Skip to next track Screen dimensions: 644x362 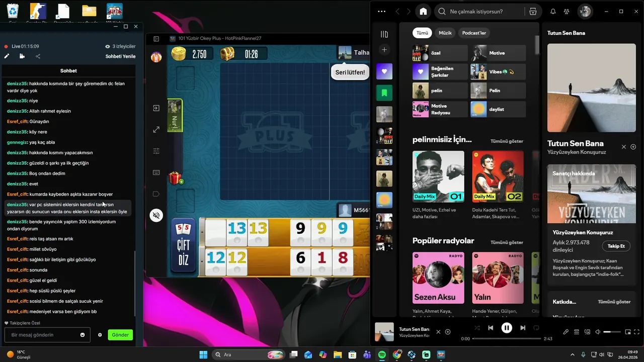click(x=523, y=328)
